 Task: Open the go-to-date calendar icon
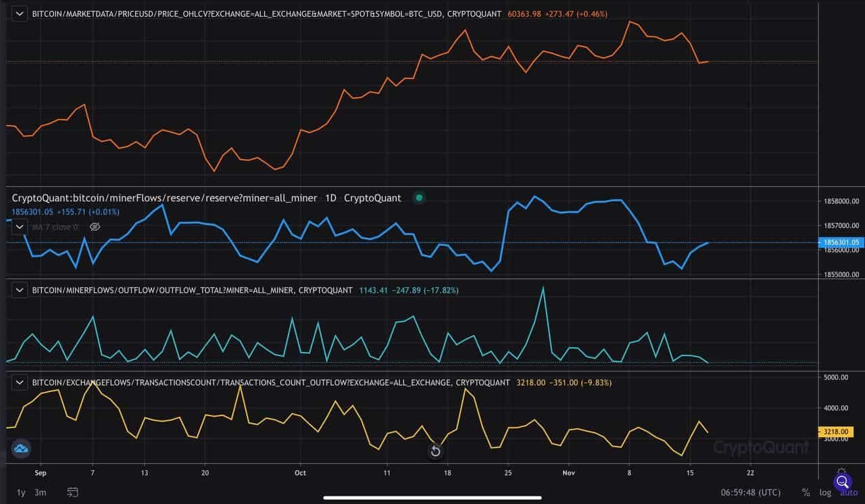pos(73,493)
